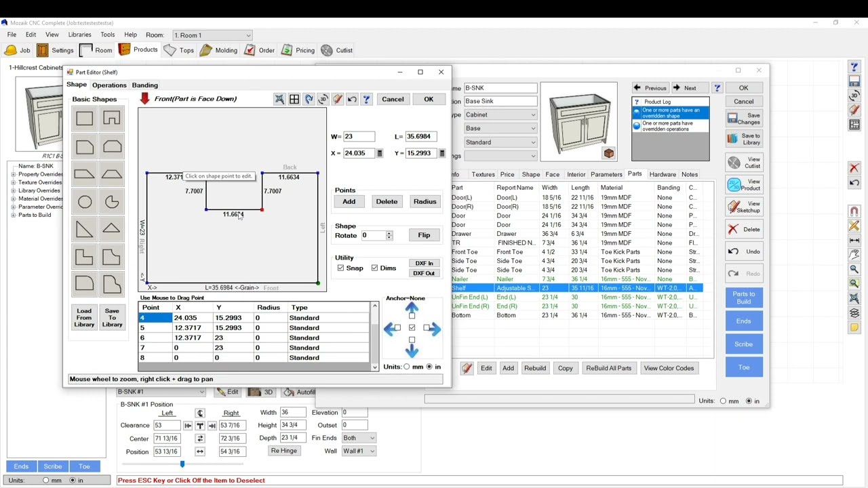Select in units in Part Editor
The width and height of the screenshot is (868, 488).
[429, 367]
